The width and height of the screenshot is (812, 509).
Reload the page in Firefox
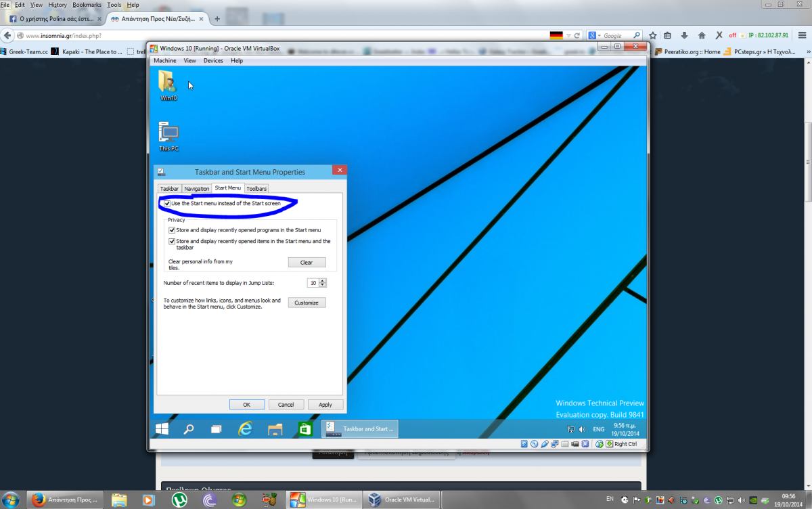click(x=577, y=35)
